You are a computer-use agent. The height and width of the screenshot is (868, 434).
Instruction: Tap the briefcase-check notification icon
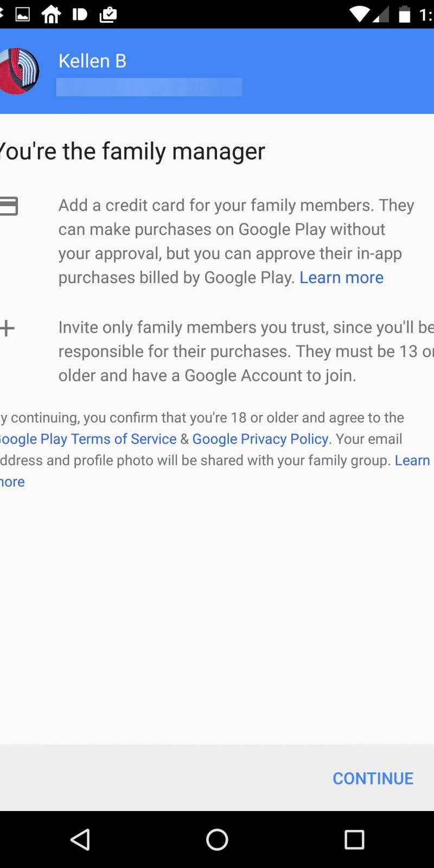(x=108, y=15)
